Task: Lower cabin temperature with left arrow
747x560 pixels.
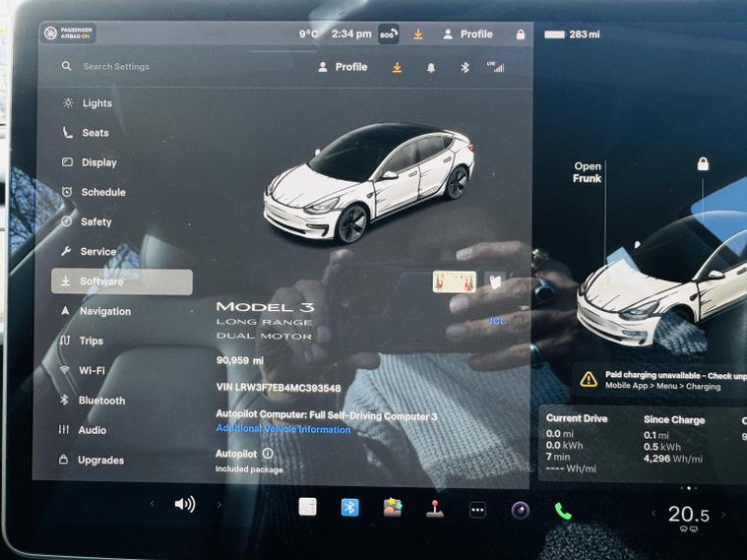Action: [x=654, y=514]
